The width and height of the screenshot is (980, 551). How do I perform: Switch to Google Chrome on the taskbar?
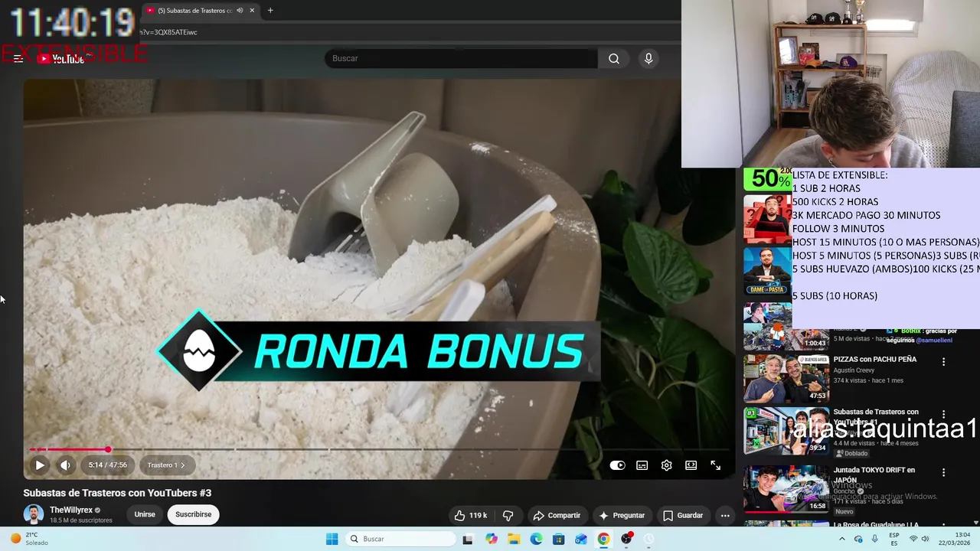(603, 539)
